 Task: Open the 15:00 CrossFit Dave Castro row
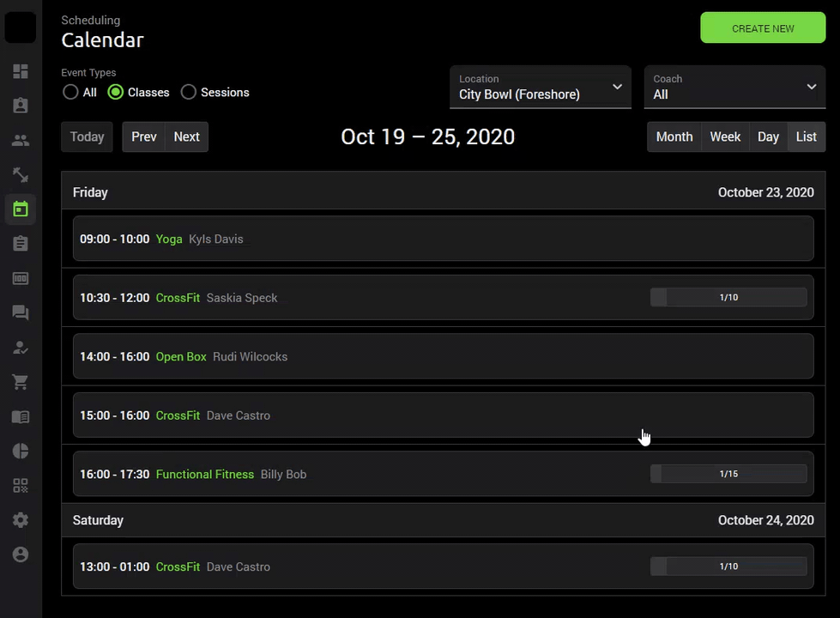pos(443,415)
